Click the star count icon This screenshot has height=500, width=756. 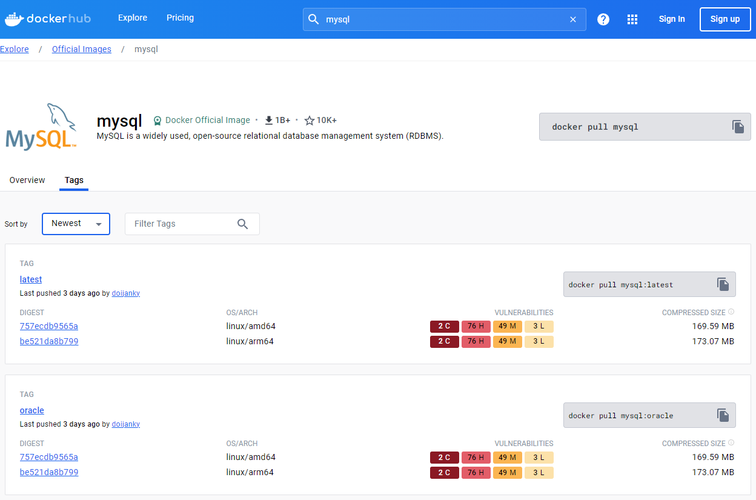pyautogui.click(x=310, y=120)
